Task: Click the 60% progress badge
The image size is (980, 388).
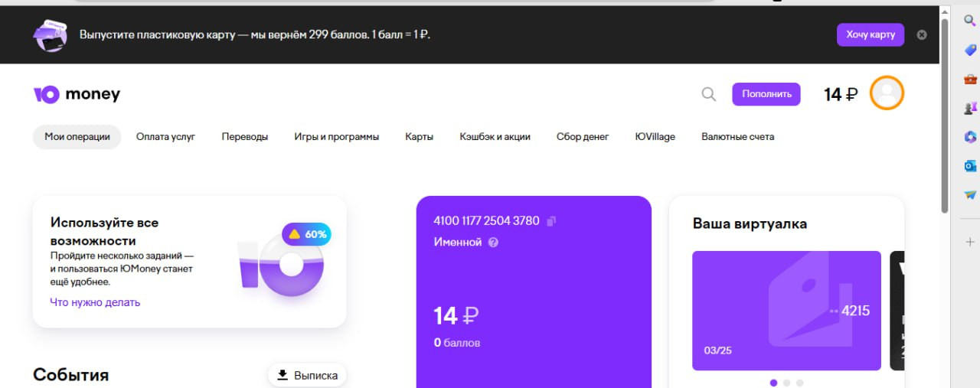Action: click(x=306, y=234)
